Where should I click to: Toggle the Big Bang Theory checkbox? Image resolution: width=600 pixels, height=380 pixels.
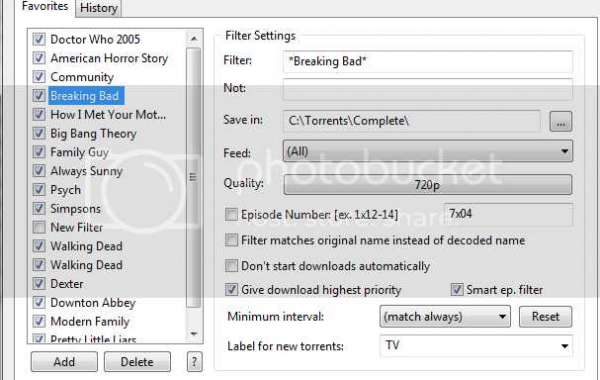pos(39,133)
